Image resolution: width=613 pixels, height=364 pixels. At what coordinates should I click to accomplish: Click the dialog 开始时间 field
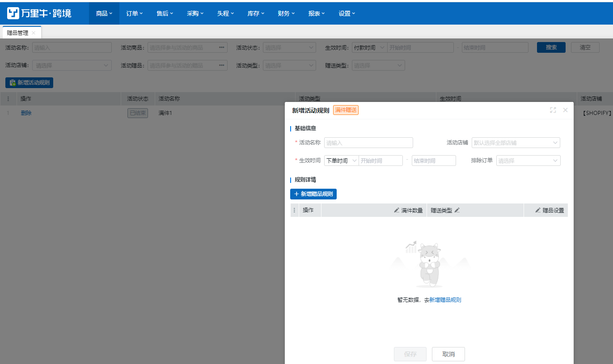tap(381, 161)
